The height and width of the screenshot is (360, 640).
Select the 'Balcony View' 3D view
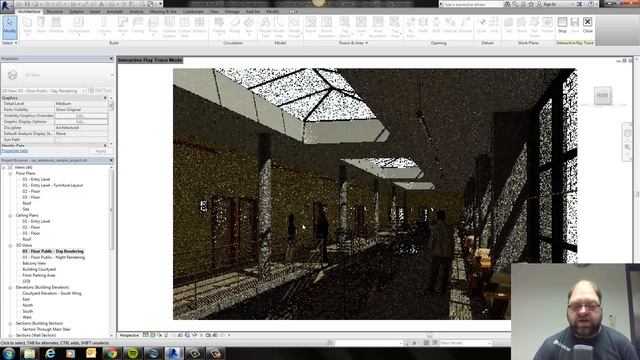(34, 263)
